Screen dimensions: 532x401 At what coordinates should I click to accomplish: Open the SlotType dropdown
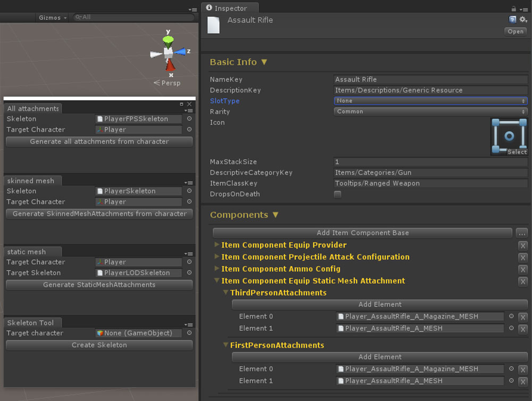point(430,101)
